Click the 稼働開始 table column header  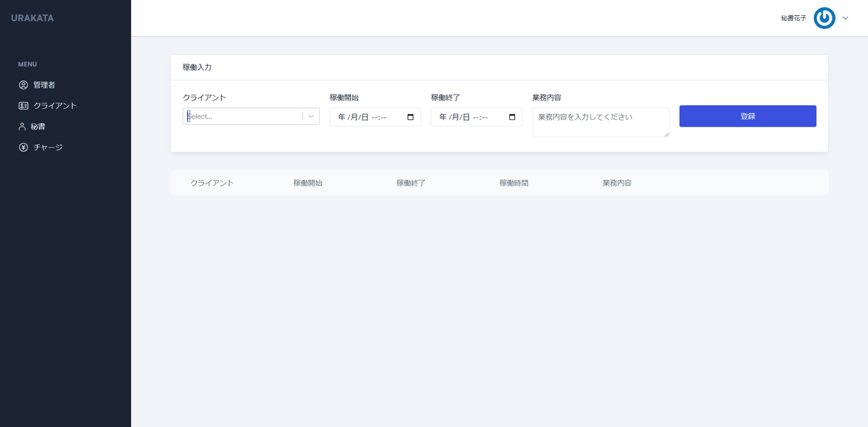pyautogui.click(x=307, y=184)
